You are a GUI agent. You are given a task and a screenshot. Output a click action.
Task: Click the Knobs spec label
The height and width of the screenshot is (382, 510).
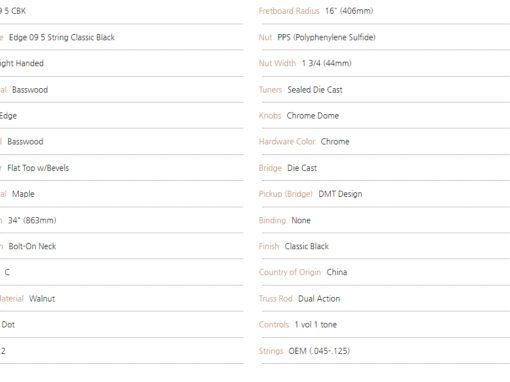(x=270, y=116)
